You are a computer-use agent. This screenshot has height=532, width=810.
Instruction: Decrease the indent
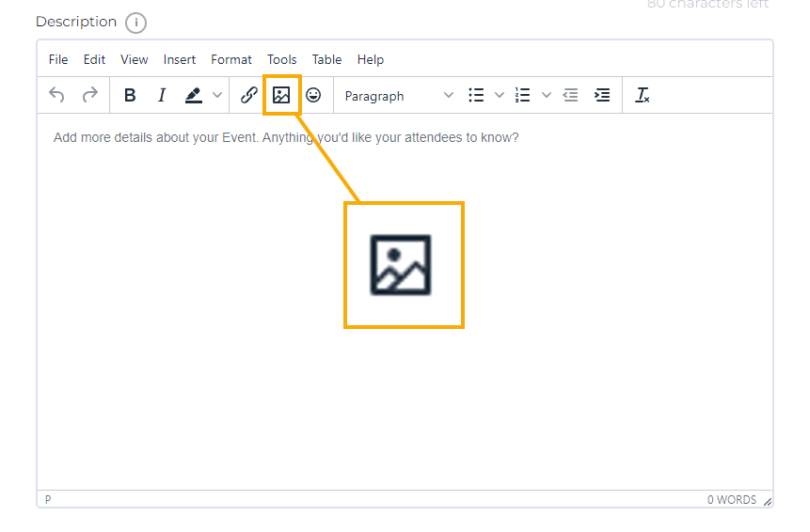570,95
